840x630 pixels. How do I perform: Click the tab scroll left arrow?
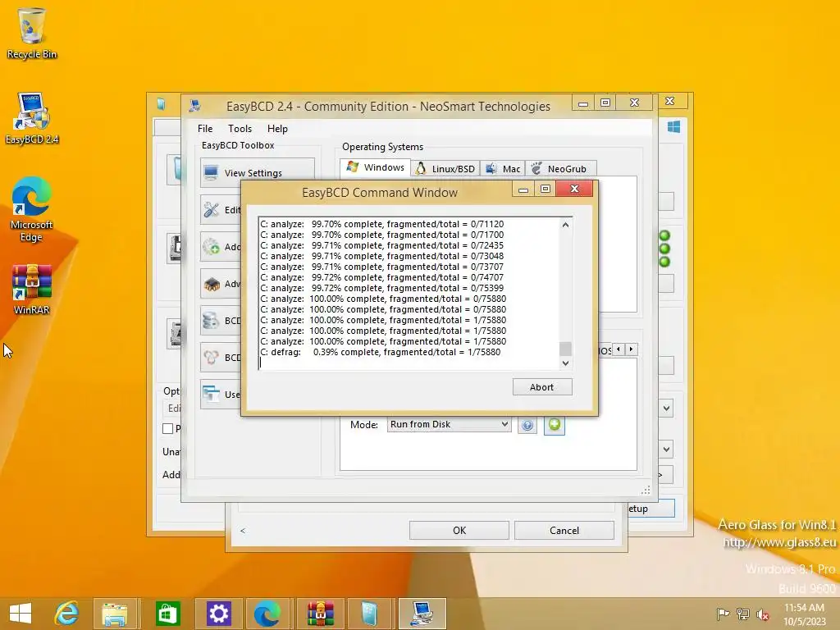tap(619, 349)
